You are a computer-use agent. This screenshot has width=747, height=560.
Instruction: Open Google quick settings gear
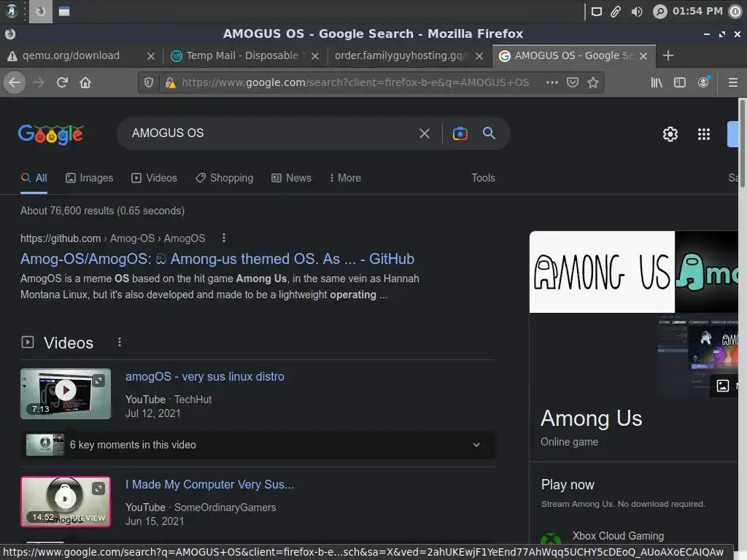[x=670, y=134]
